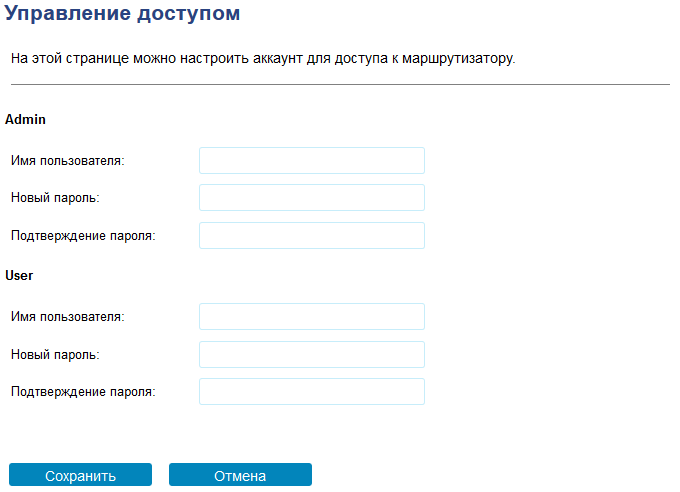Click «Новый пароль» label under User
Viewport: 680px width, 492px height.
[55, 354]
